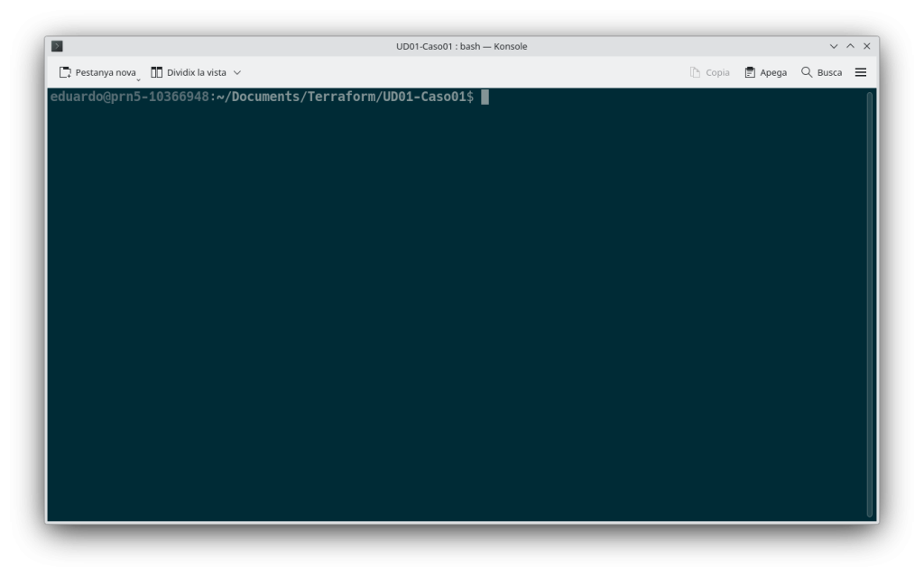924x577 pixels.
Task: Maximize the Konsole window
Action: click(x=850, y=46)
